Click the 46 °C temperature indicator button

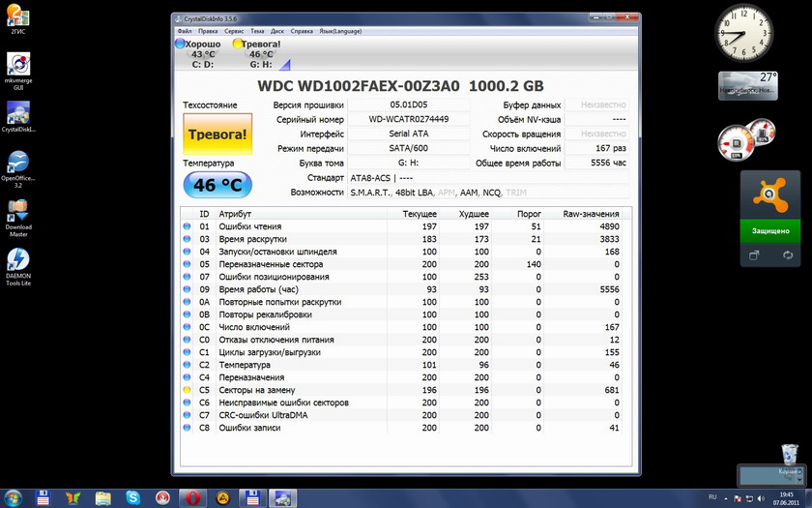coord(217,185)
